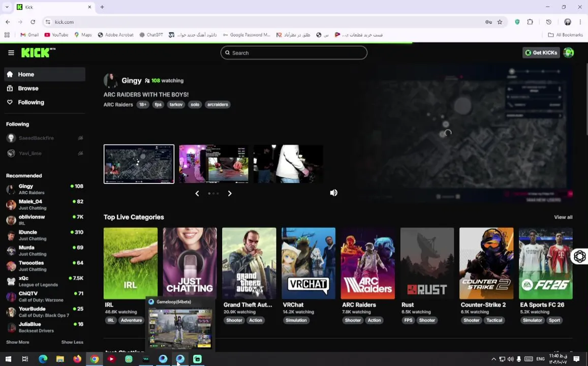588x366 pixels.
Task: Open the user profile avatar menu
Action: pos(569,53)
